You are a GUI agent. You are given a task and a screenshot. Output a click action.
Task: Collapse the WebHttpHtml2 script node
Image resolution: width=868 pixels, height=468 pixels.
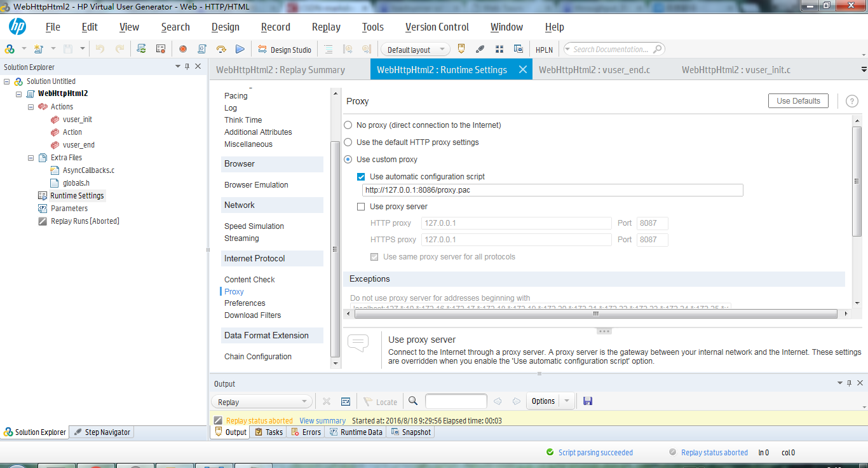click(19, 94)
